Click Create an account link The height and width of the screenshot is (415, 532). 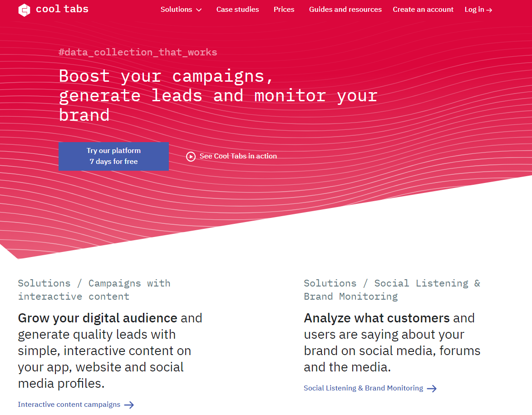point(423,10)
